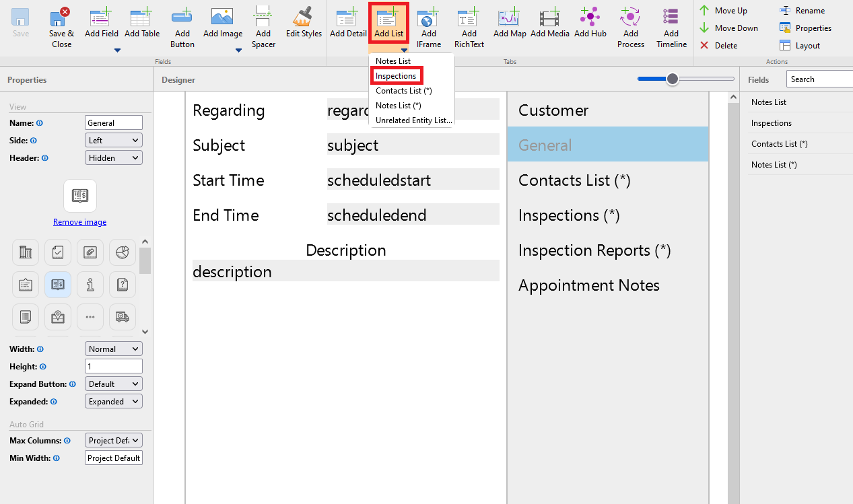
Task: Open the Expanded dropdown in Properties
Action: (114, 402)
